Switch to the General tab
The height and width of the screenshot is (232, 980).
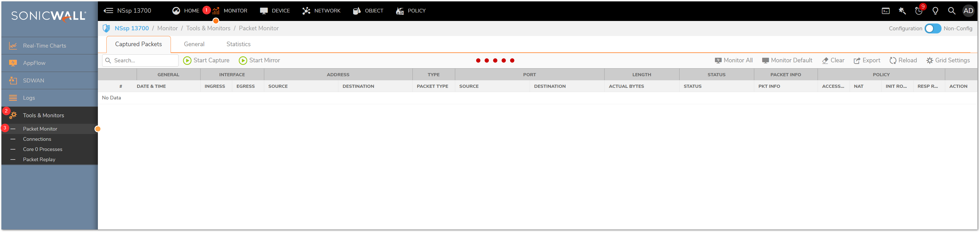coord(194,44)
